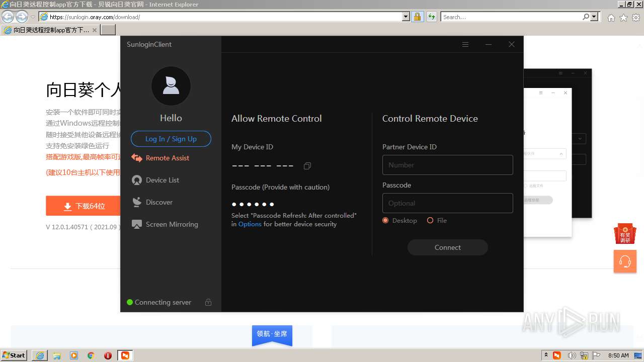
Task: Open the SunloginClient hamburger menu
Action: point(465,44)
